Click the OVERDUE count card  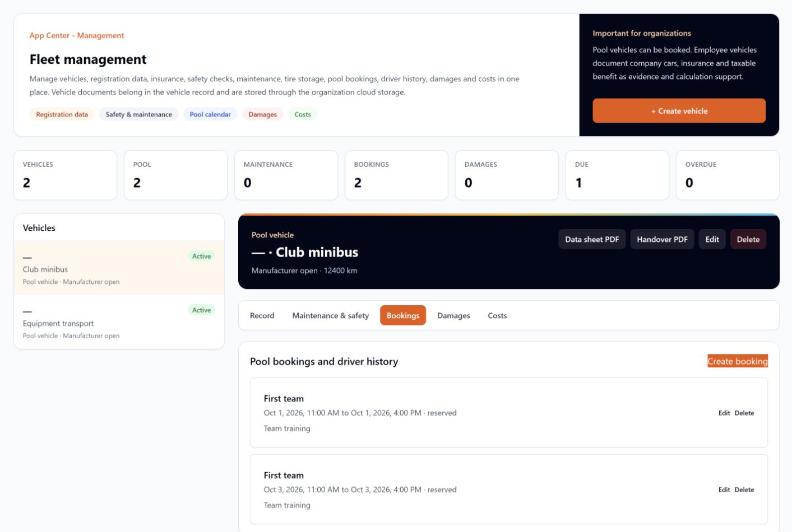click(x=728, y=175)
